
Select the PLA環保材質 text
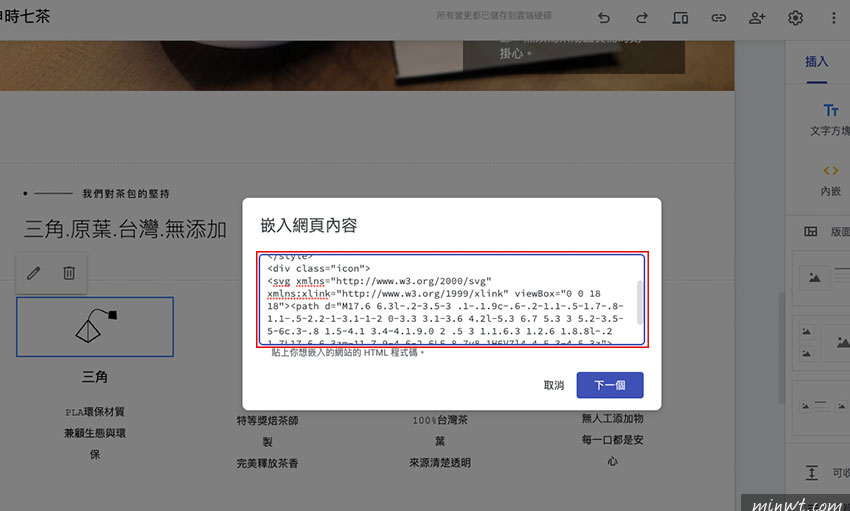point(95,412)
